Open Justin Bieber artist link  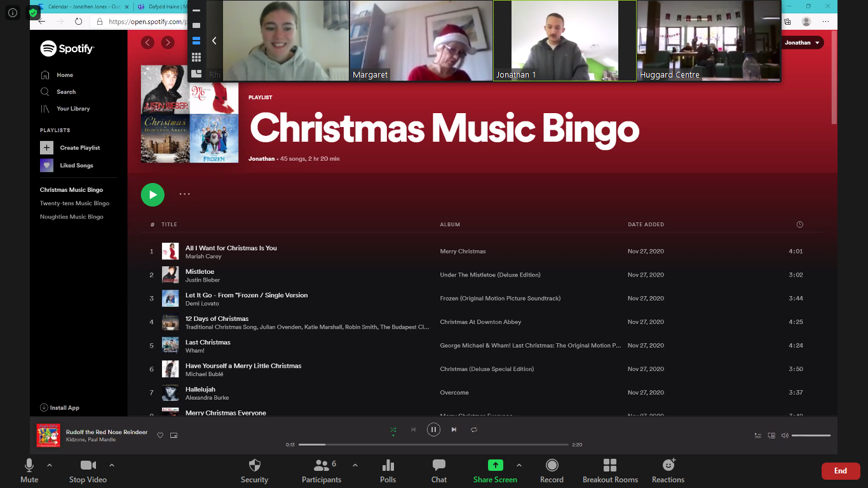point(203,280)
